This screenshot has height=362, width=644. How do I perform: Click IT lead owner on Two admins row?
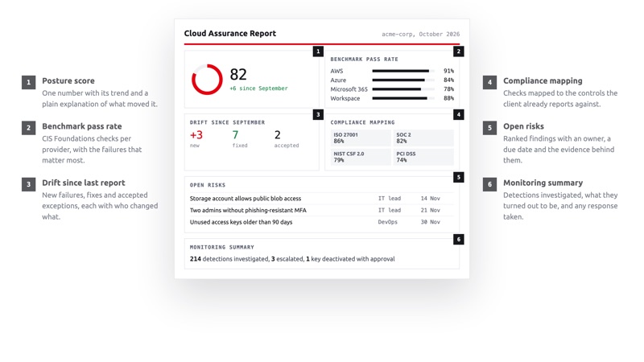(390, 210)
